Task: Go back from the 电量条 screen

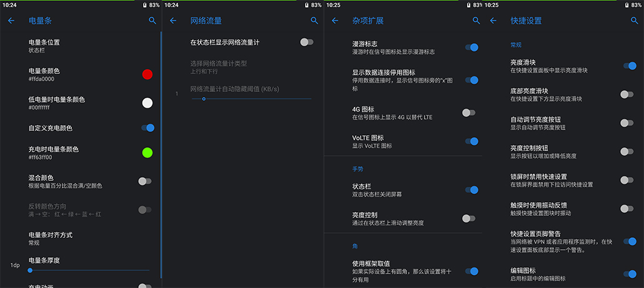Action: [x=11, y=21]
